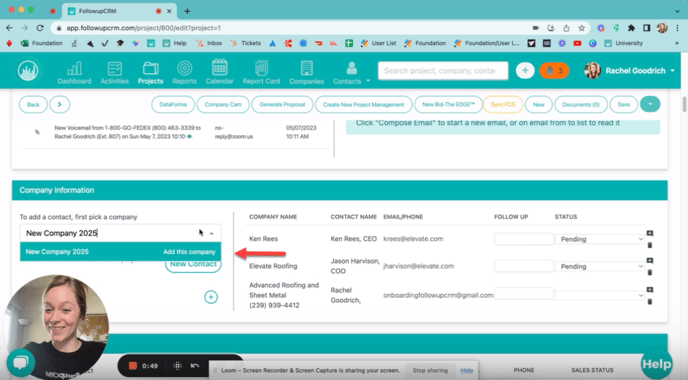Viewport: 688px width, 380px height.
Task: Add comment for Advanced Roofing row
Action: 650,290
